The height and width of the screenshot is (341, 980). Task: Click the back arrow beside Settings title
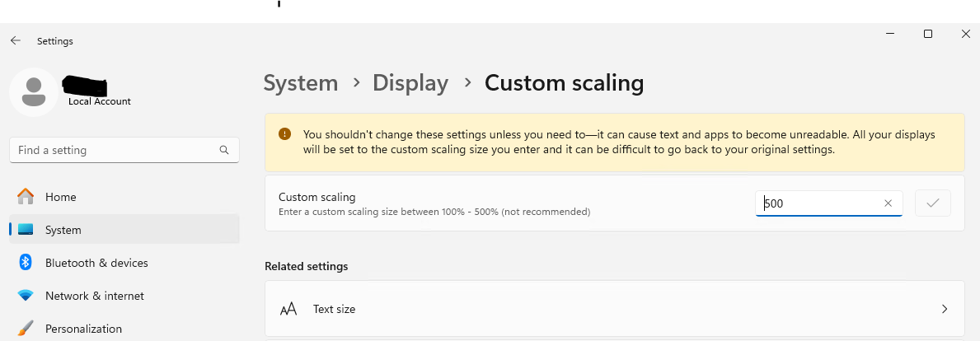[16, 40]
